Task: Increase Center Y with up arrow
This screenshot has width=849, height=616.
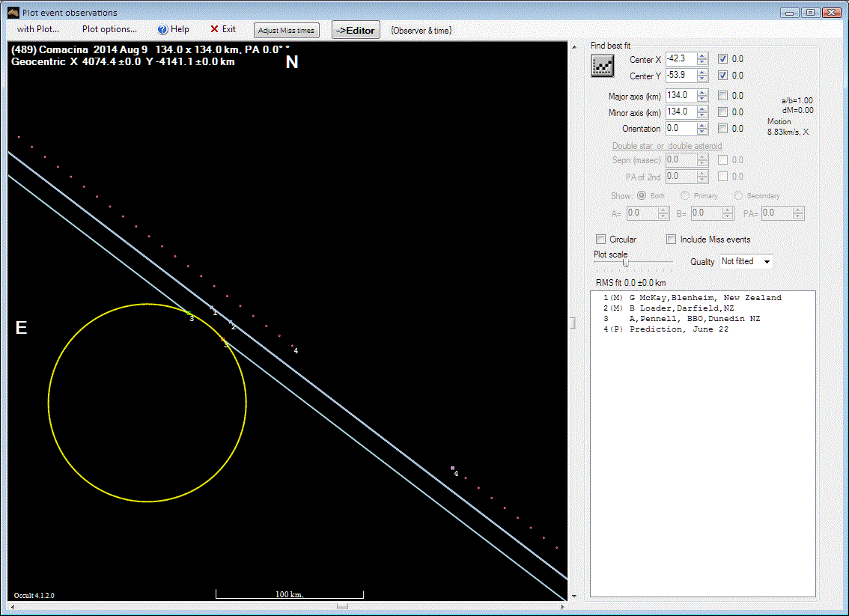Action: point(702,72)
